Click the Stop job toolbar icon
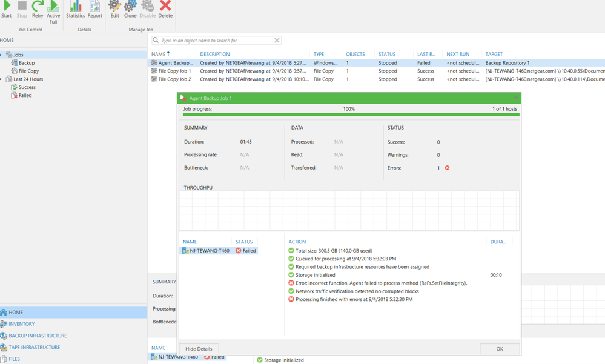This screenshot has height=364, width=605. point(22,10)
